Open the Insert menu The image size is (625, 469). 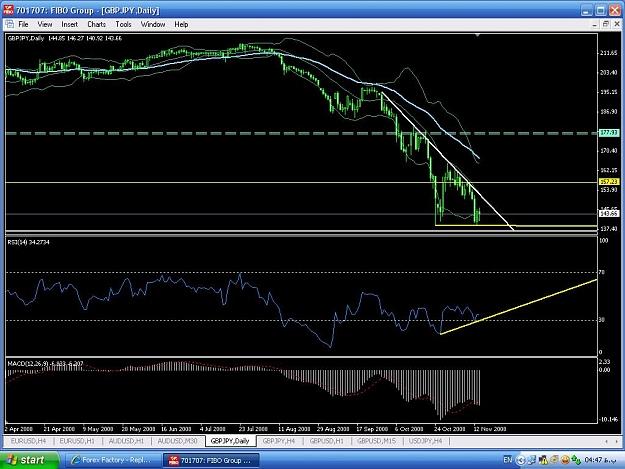point(69,24)
